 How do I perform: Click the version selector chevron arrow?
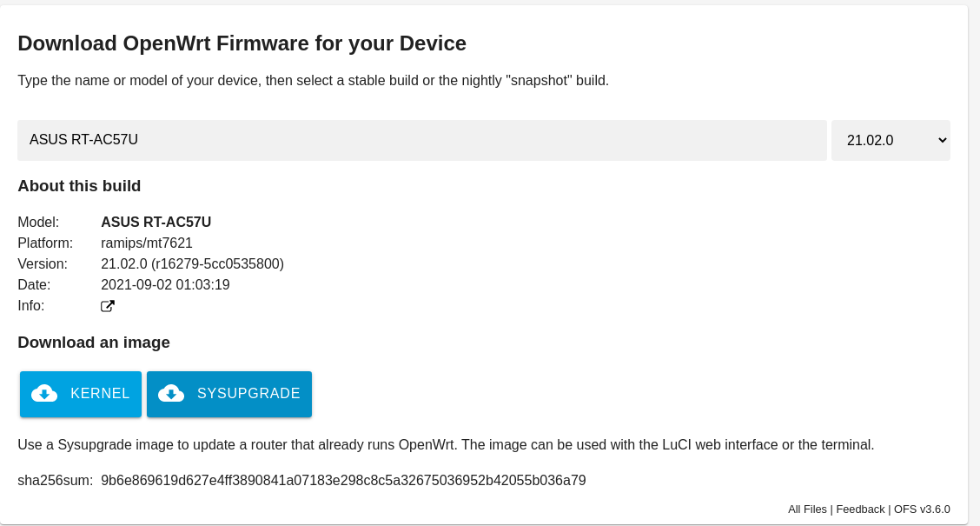click(x=943, y=140)
